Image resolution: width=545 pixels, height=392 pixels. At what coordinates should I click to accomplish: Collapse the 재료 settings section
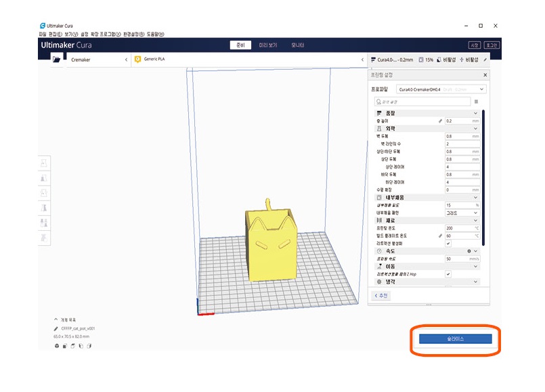tap(475, 220)
